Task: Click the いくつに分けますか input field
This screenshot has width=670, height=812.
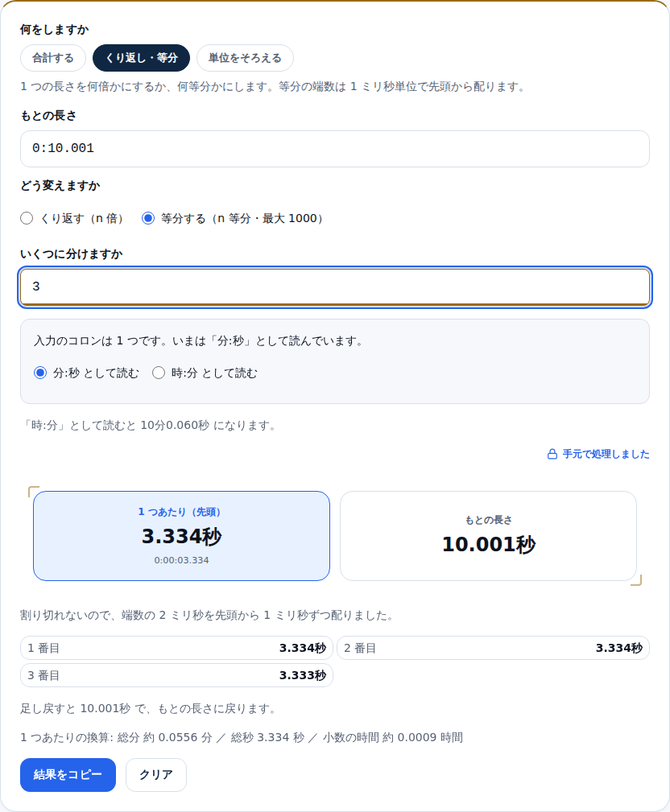Action: click(335, 286)
